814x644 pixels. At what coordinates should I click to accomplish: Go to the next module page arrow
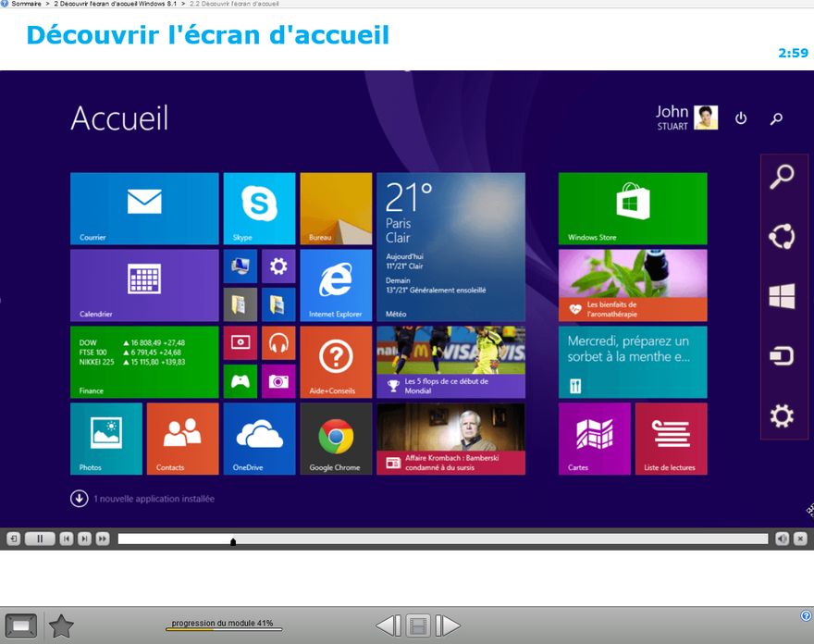point(448,626)
